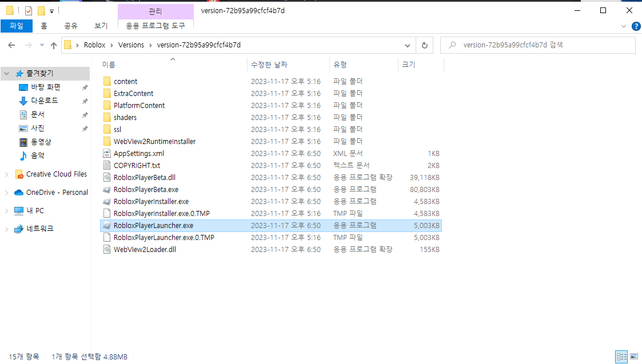Click the properties quick access toolbar icon
The height and width of the screenshot is (364, 642).
[28, 11]
